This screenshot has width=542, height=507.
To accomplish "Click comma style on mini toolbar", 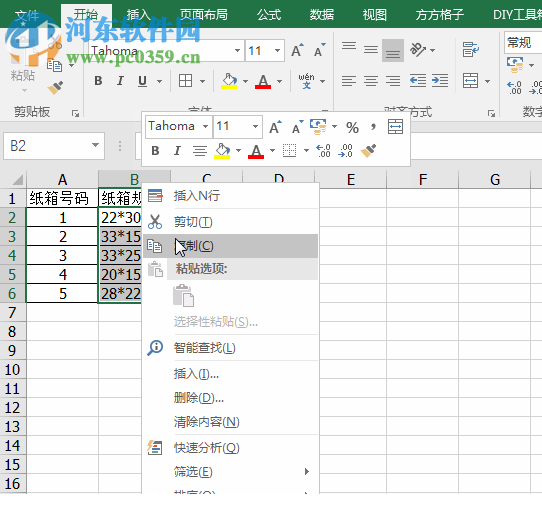I will coord(373,127).
